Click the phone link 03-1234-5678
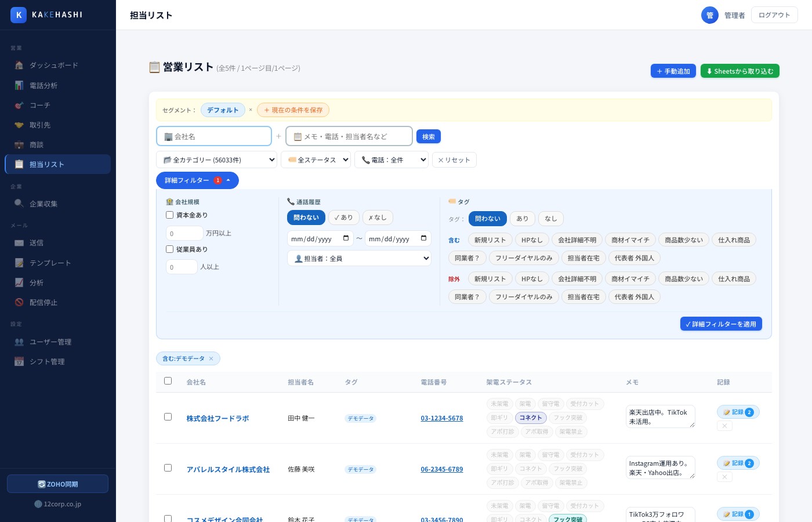This screenshot has height=522, width=812. pyautogui.click(x=441, y=418)
